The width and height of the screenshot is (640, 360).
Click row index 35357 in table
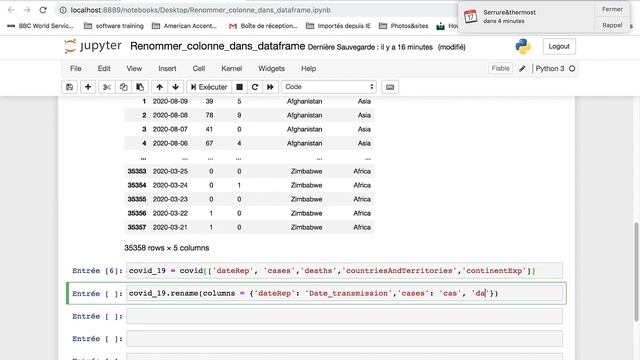tap(137, 227)
